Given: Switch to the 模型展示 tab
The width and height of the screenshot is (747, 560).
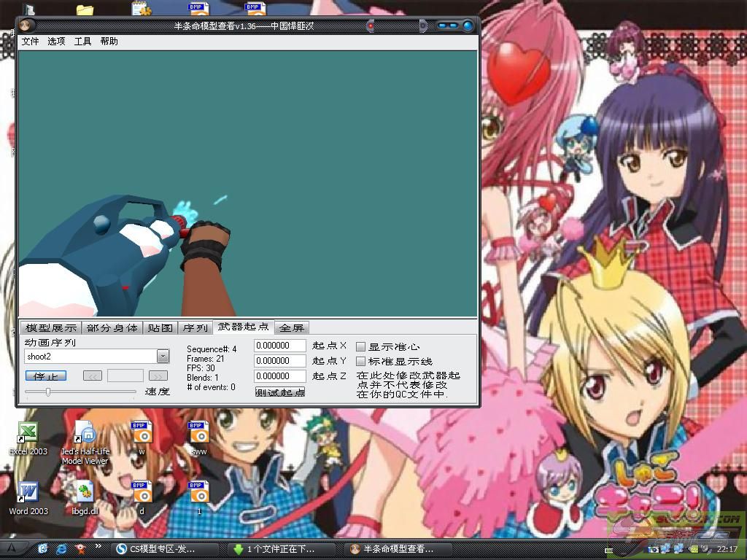Looking at the screenshot, I should coord(50,328).
